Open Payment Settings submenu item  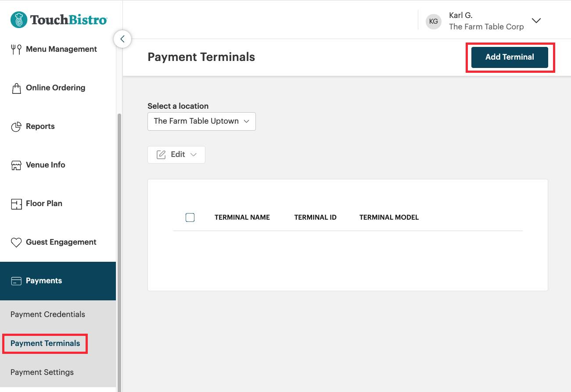[42, 372]
